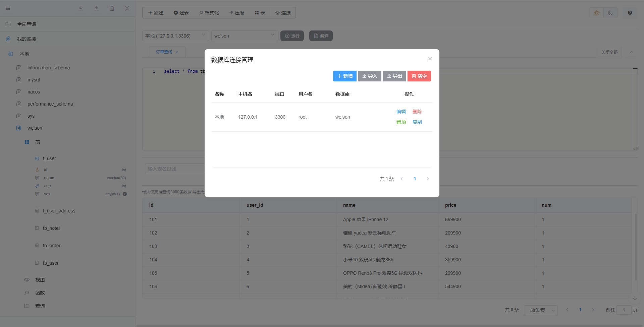Screen dimensions: 644x327
Task: Click 复制 for the 本地 connection
Action: [417, 122]
